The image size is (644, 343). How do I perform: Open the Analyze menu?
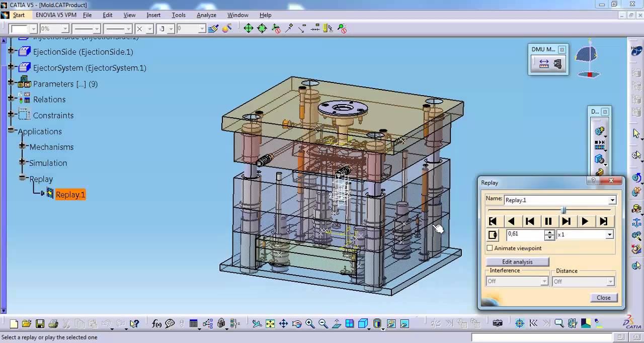[206, 15]
